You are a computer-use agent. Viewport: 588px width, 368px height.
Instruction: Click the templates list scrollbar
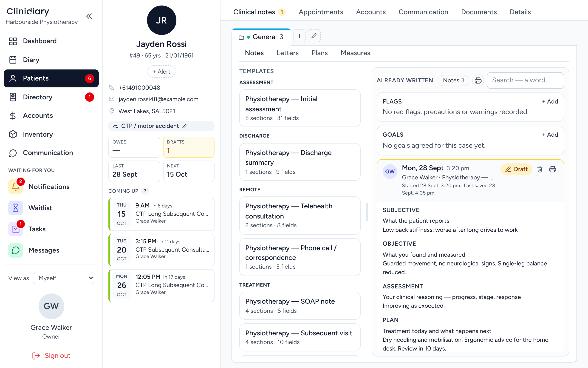[x=367, y=212]
